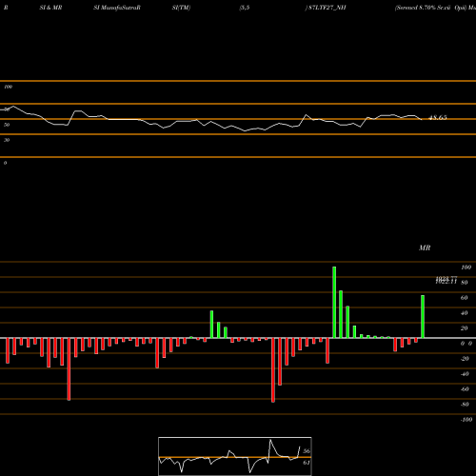Image resolution: width=476 pixels, height=476 pixels.
Task: Click the MR axis label 60
Action: [x=464, y=298]
